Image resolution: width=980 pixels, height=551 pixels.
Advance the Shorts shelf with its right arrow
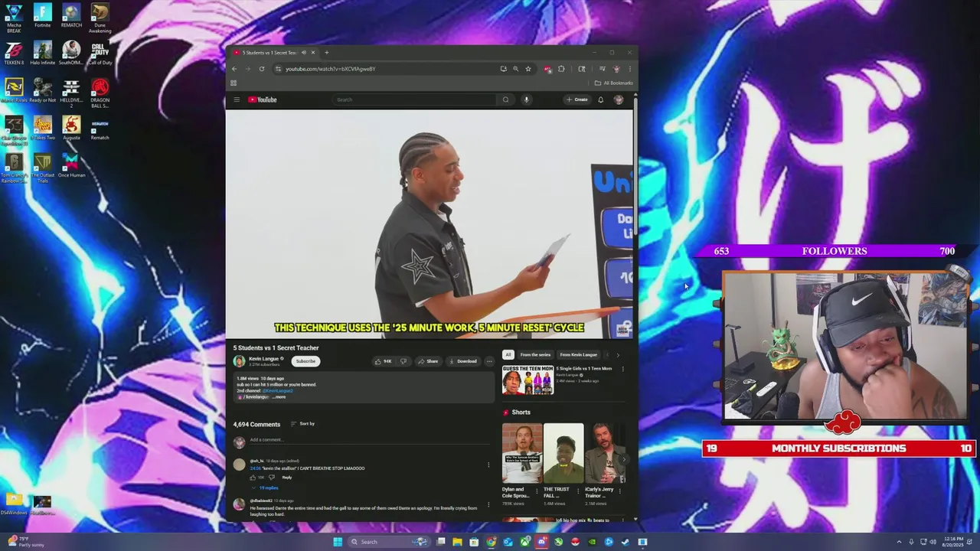click(x=624, y=460)
